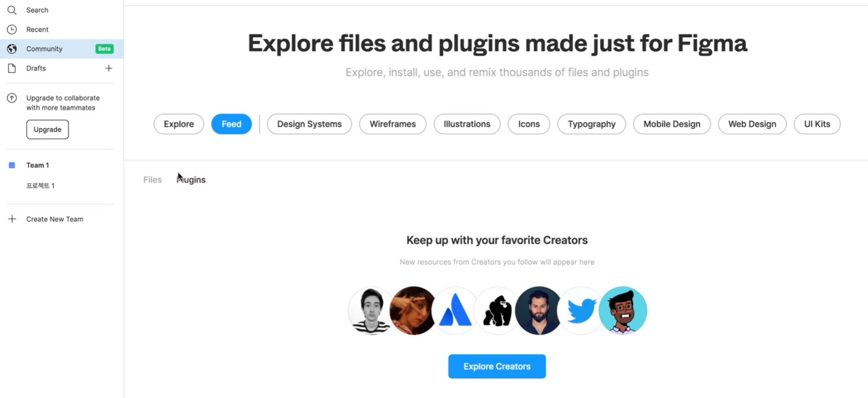The width and height of the screenshot is (868, 398).
Task: Click the Team 1 blue square icon
Action: point(12,165)
